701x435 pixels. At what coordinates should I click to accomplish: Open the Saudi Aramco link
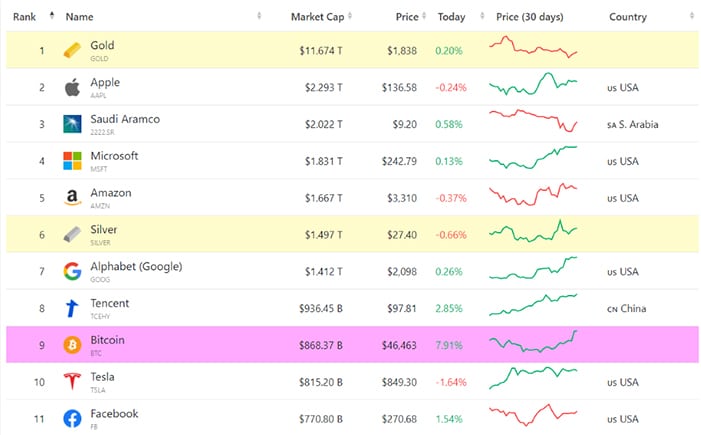coord(125,119)
